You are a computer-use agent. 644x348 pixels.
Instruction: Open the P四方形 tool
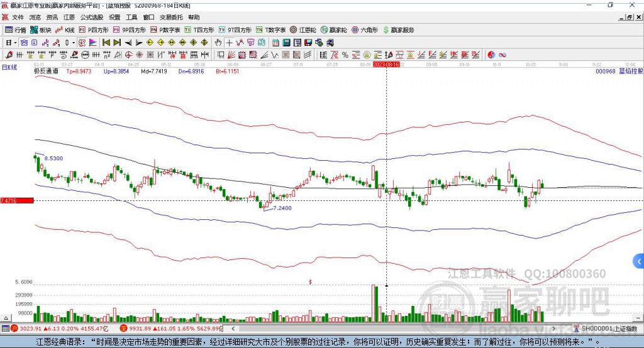94,30
